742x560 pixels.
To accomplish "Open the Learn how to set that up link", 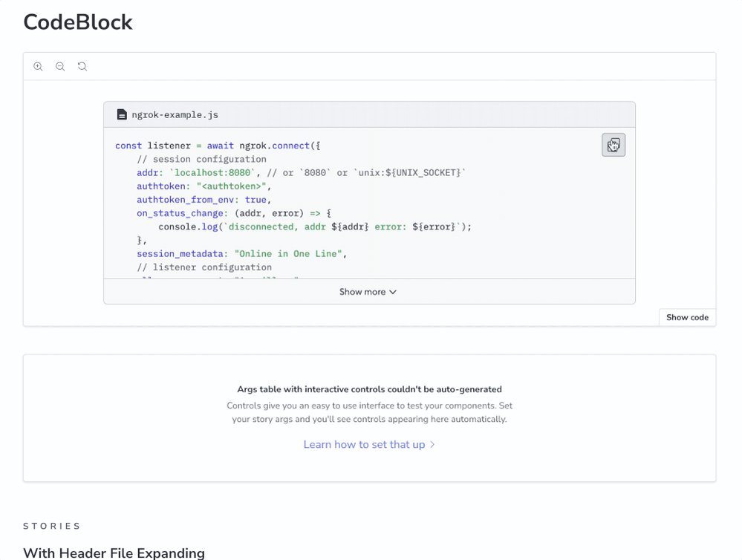I will pos(364,444).
